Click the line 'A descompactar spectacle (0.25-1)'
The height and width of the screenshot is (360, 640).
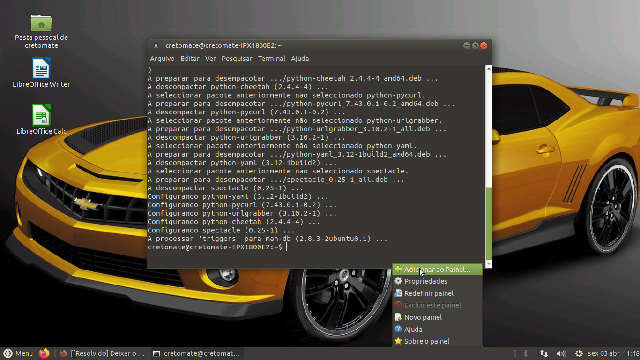tap(225, 188)
